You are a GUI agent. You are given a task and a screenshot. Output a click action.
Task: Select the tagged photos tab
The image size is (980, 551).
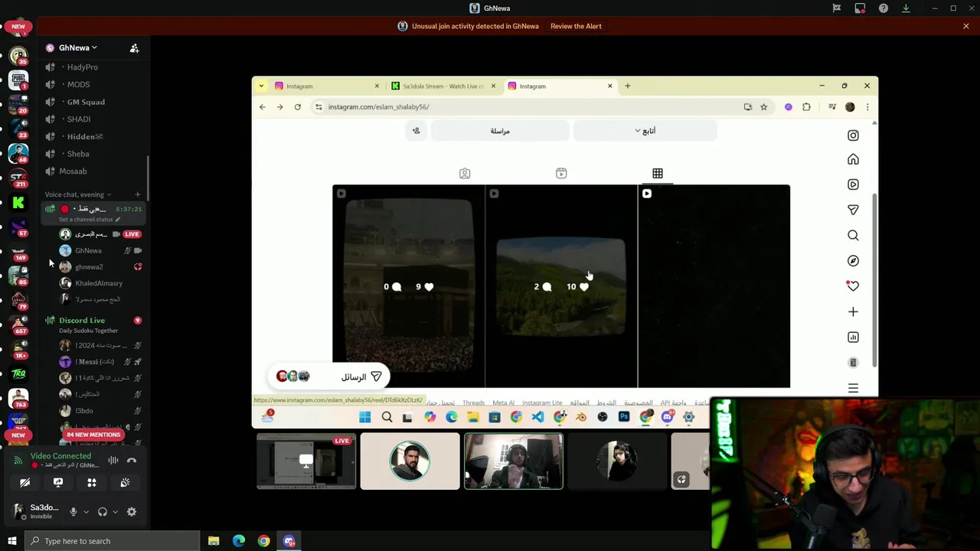(x=465, y=174)
